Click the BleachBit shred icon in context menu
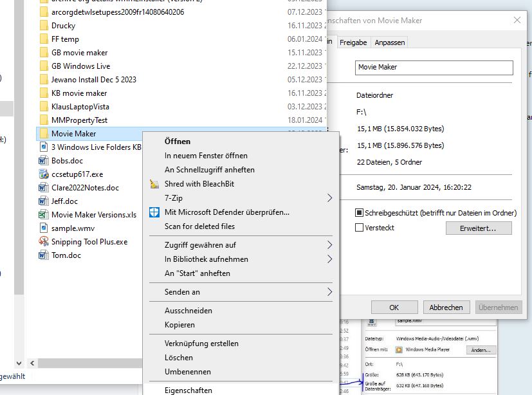Screen dimensions: 532x395 click(x=154, y=184)
